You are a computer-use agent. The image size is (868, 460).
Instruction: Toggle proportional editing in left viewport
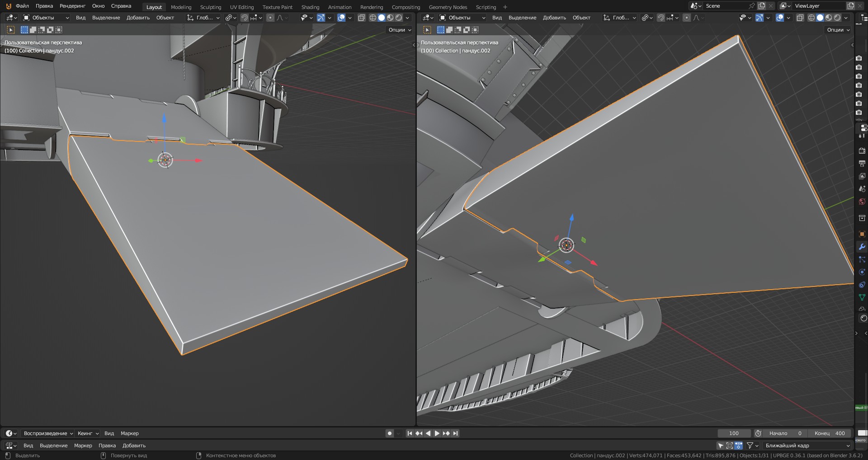coord(270,18)
